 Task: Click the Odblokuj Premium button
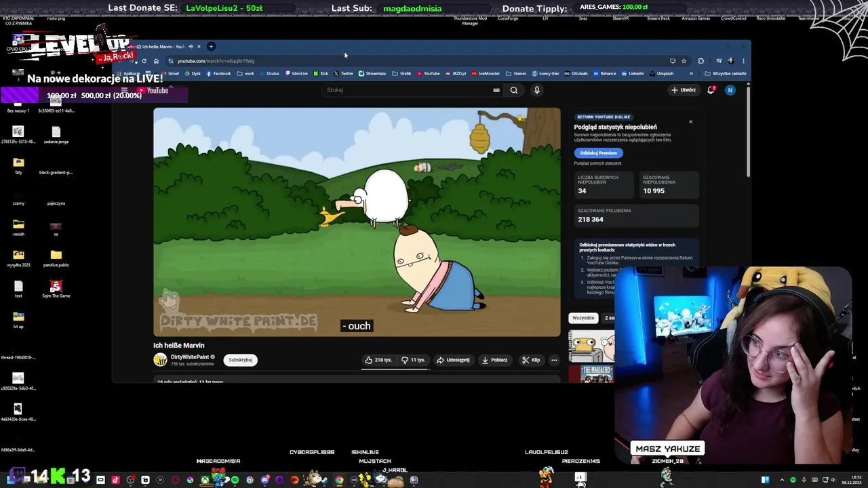[x=598, y=153]
